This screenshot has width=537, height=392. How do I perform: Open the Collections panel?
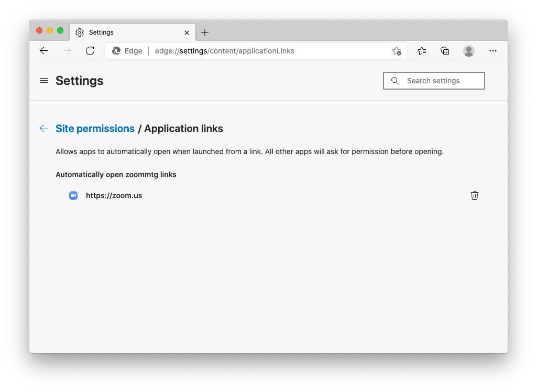445,51
